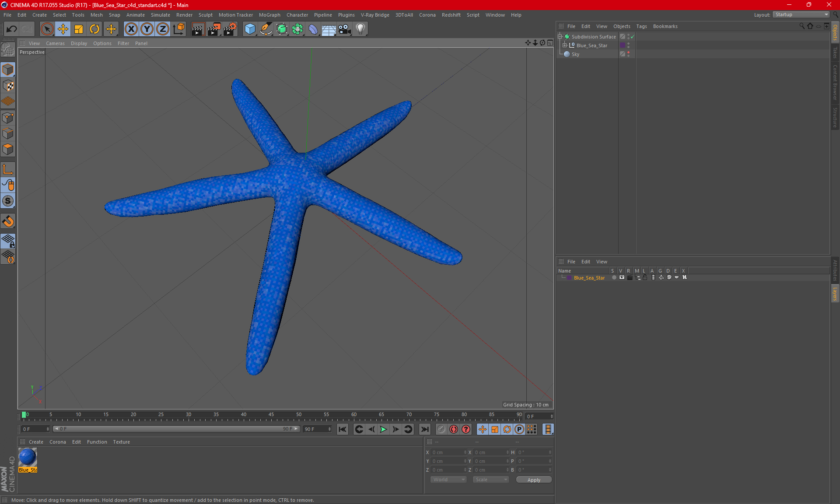Select the Blue_Sta material thumbnail

click(28, 458)
